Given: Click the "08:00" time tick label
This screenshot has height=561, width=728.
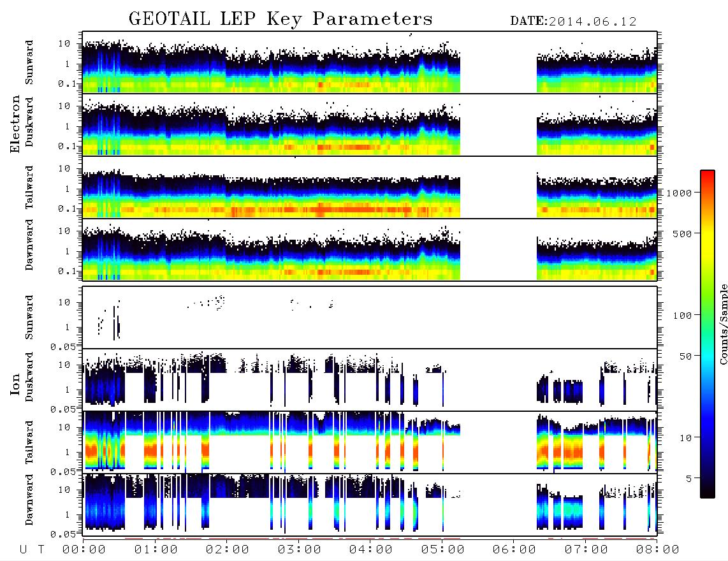Looking at the screenshot, I should point(658,550).
